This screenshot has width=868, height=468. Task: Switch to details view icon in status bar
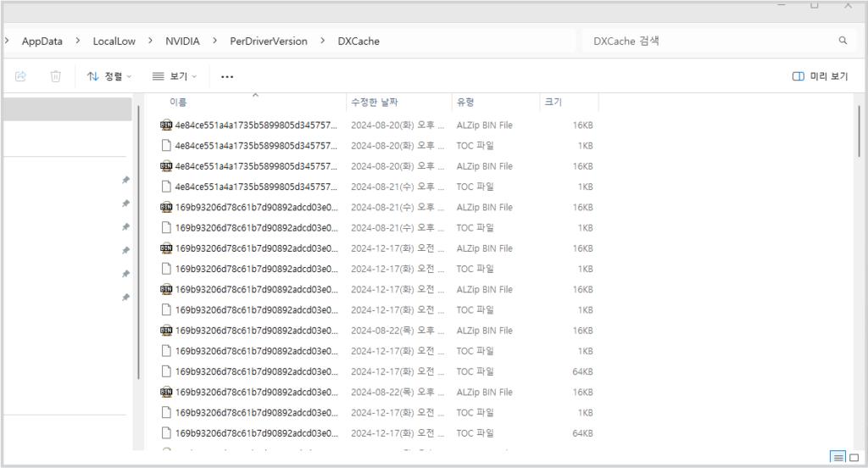click(837, 458)
